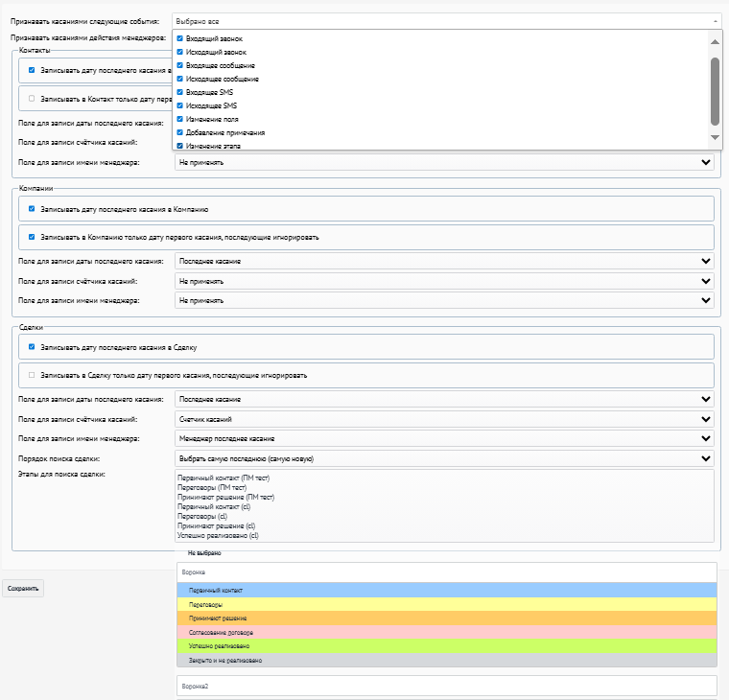Enable 'Записывать в Сделку только дату первого касания'

32,375
